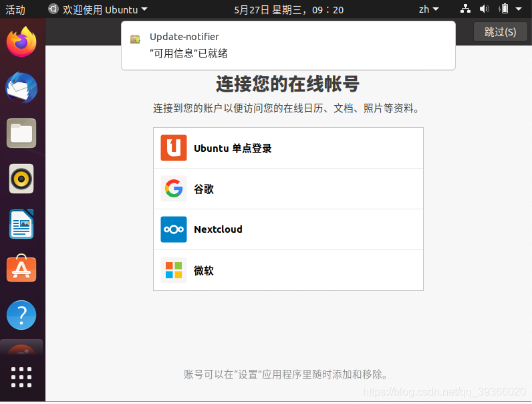Click the Microsoft logo icon

(174, 270)
